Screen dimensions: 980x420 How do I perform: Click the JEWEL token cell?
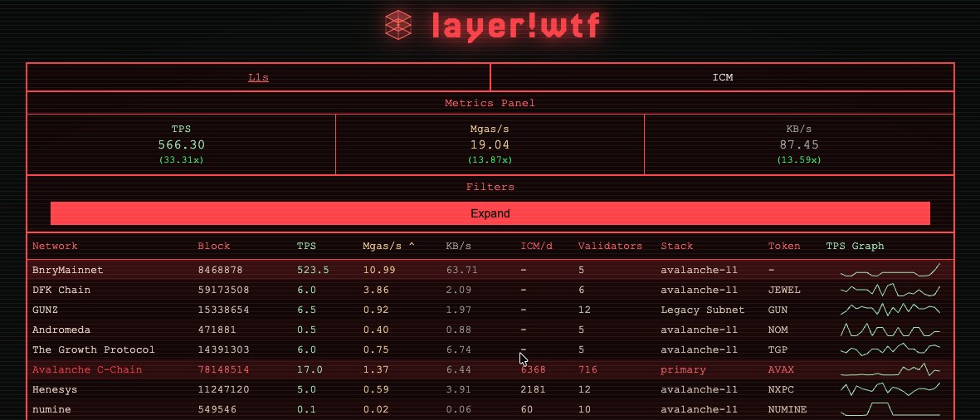(783, 290)
